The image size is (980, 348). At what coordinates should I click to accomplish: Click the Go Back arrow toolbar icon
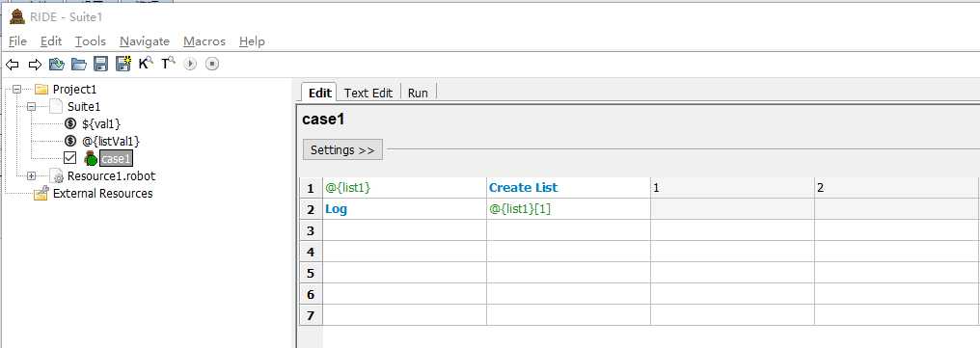click(x=12, y=64)
